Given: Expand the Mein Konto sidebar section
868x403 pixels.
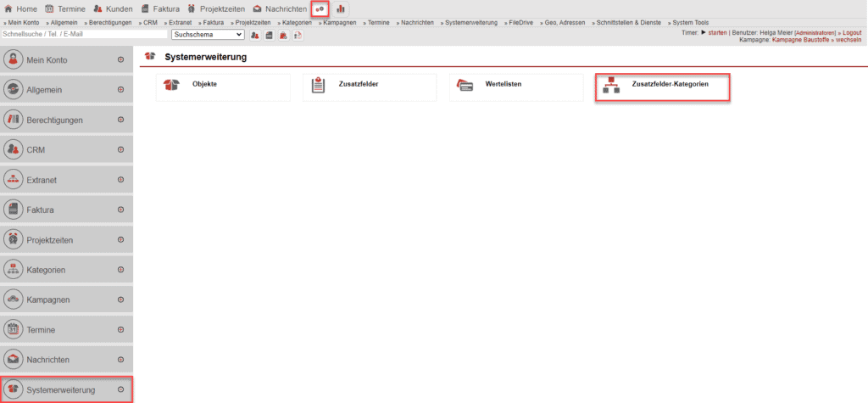Looking at the screenshot, I should pyautogui.click(x=120, y=60).
